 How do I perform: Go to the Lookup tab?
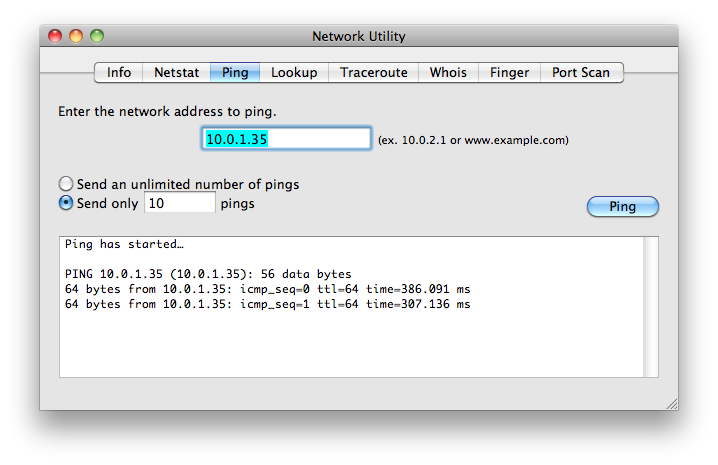click(x=294, y=72)
